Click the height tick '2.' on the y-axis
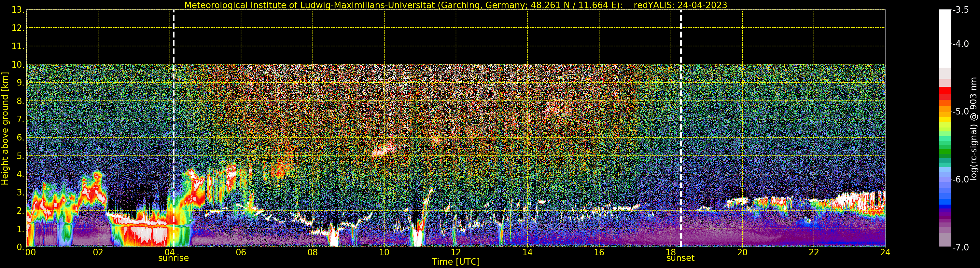Screen dimensions: 980x268 click(21, 211)
